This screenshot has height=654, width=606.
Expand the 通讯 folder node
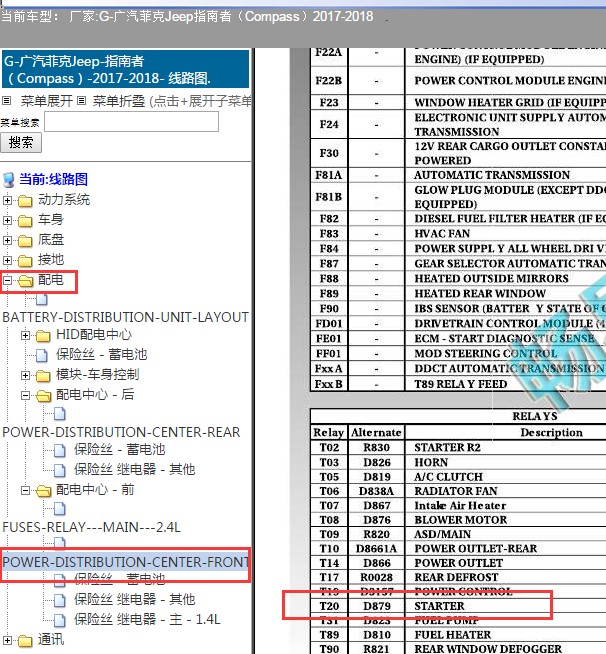[7, 640]
